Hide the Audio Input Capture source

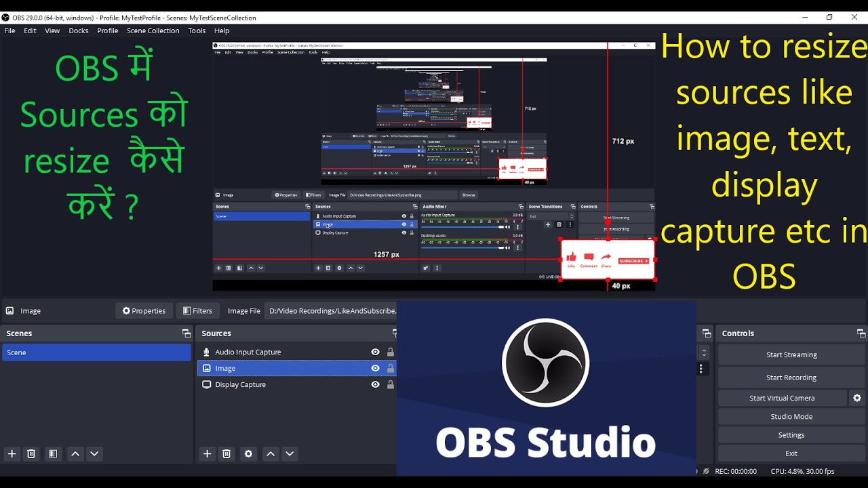click(x=375, y=352)
